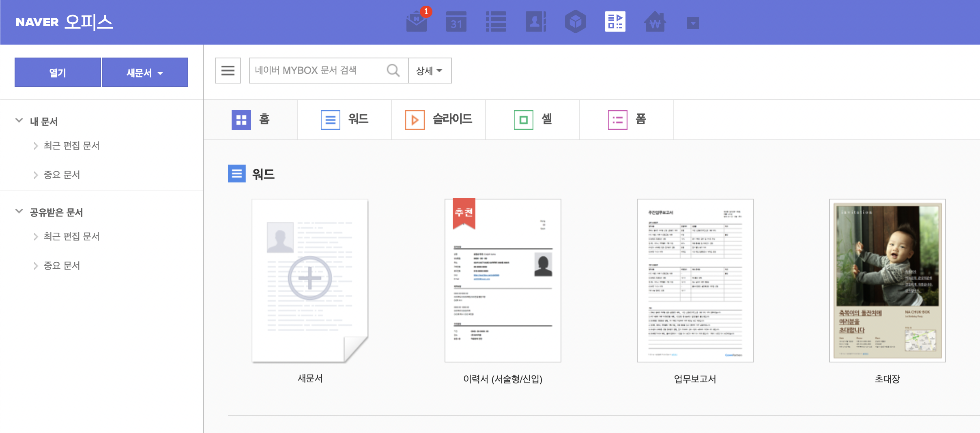This screenshot has width=980, height=433.
Task: Select the 셀 tab
Action: tap(533, 120)
